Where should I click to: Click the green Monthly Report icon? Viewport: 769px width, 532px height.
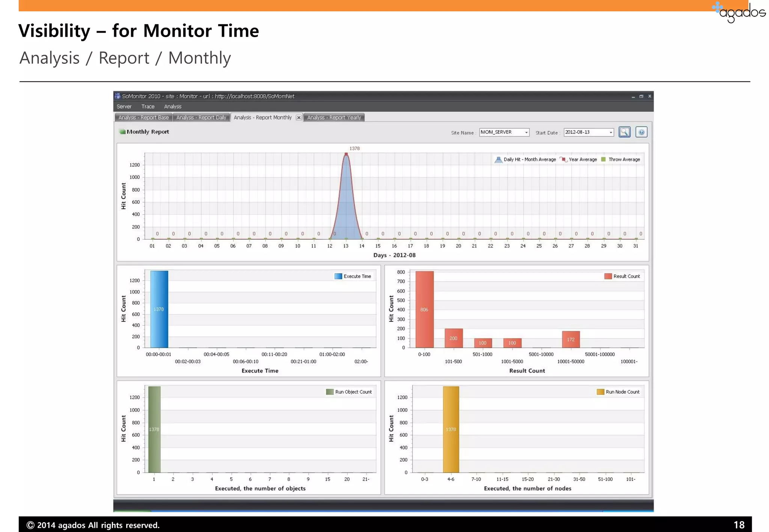pyautogui.click(x=122, y=132)
